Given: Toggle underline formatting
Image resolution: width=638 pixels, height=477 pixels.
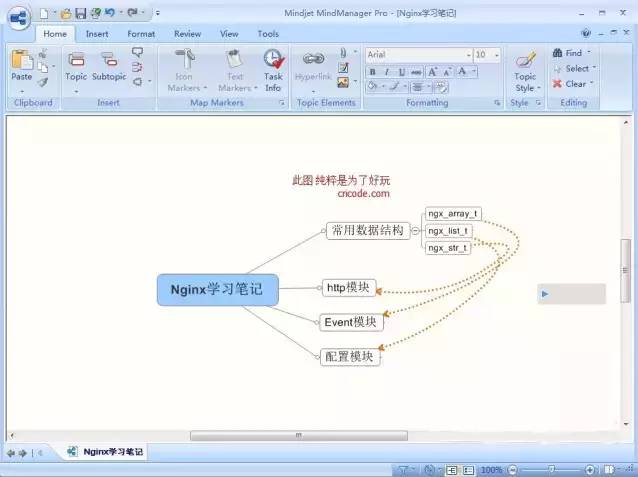Looking at the screenshot, I should click(402, 72).
